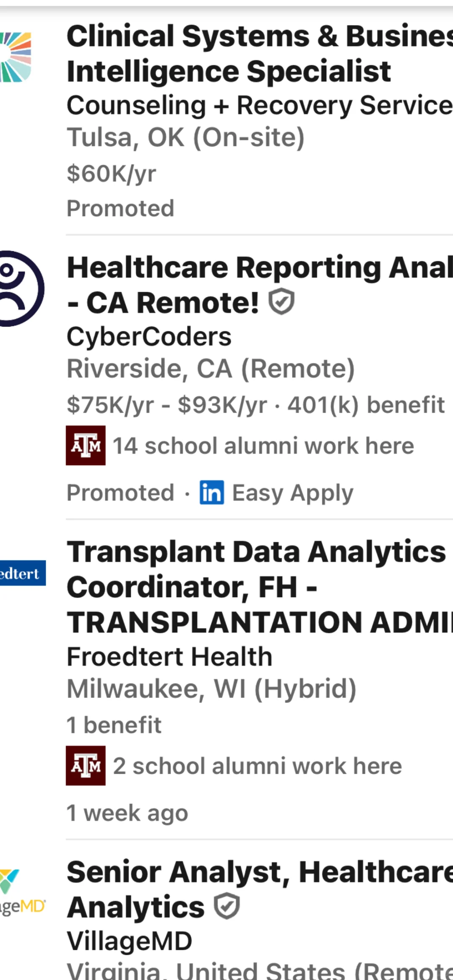This screenshot has height=980, width=453.
Task: Tap the $75K/yr - $93K/yr salary line
Action: (167, 405)
